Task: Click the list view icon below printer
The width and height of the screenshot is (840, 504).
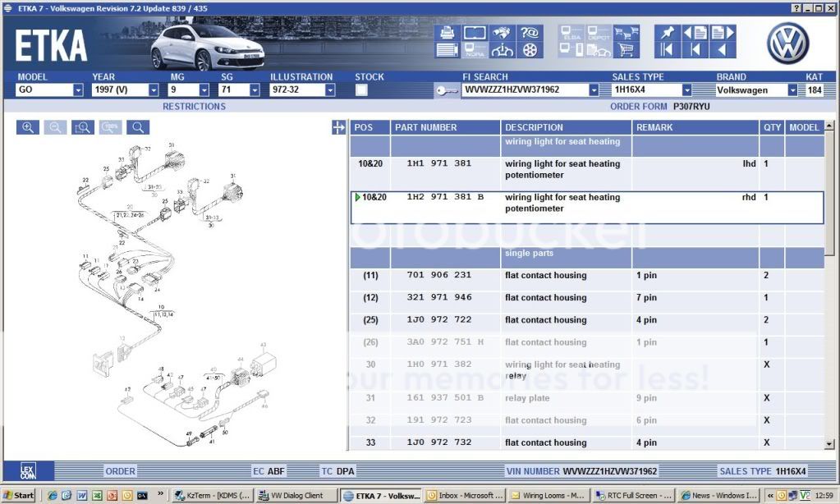Action: tap(447, 50)
